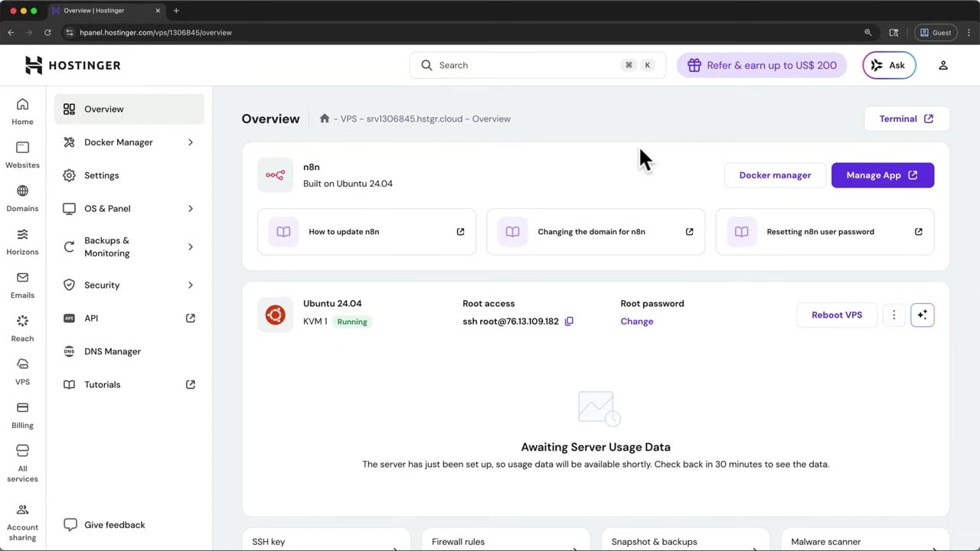This screenshot has height=551, width=980.
Task: Open Billing section
Action: (x=22, y=416)
